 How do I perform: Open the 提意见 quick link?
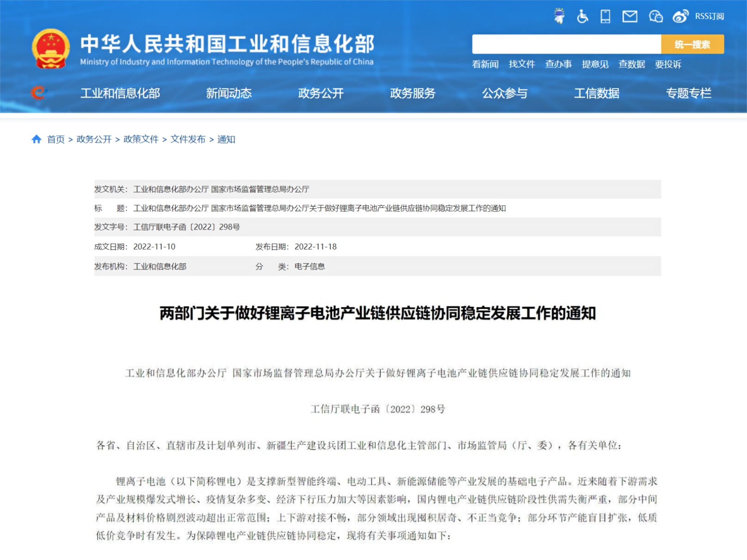click(595, 64)
